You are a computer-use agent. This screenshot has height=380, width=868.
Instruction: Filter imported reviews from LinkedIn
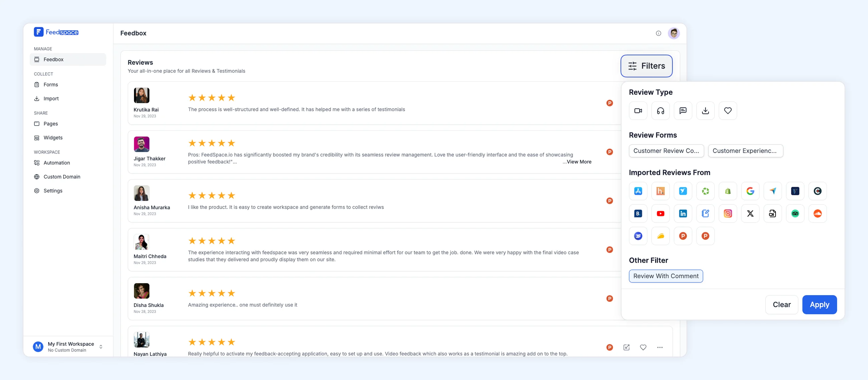tap(683, 213)
